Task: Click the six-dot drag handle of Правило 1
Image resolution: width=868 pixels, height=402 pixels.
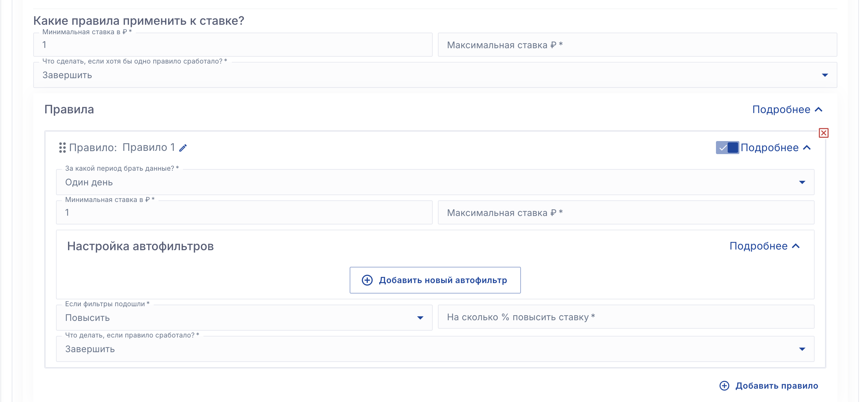Action: (62, 148)
